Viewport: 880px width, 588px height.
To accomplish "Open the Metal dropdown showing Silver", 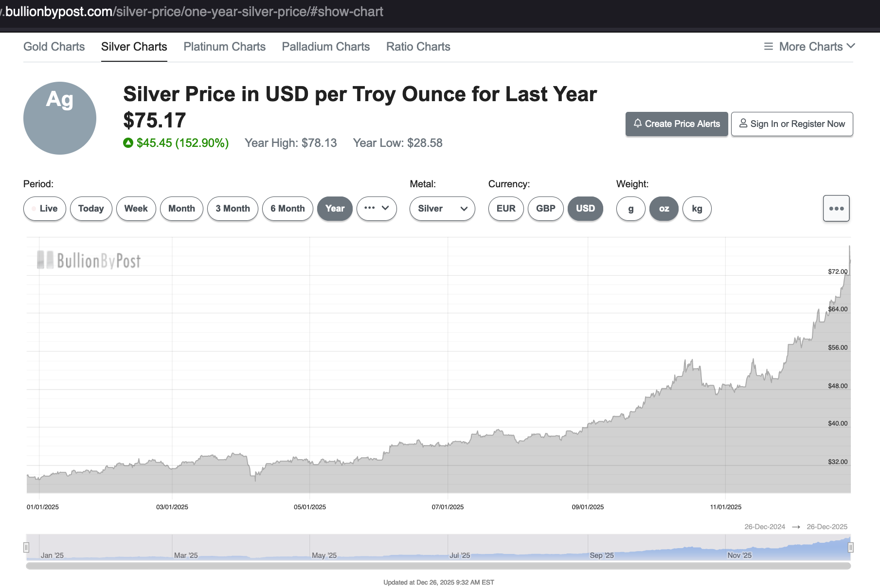I will click(x=442, y=209).
